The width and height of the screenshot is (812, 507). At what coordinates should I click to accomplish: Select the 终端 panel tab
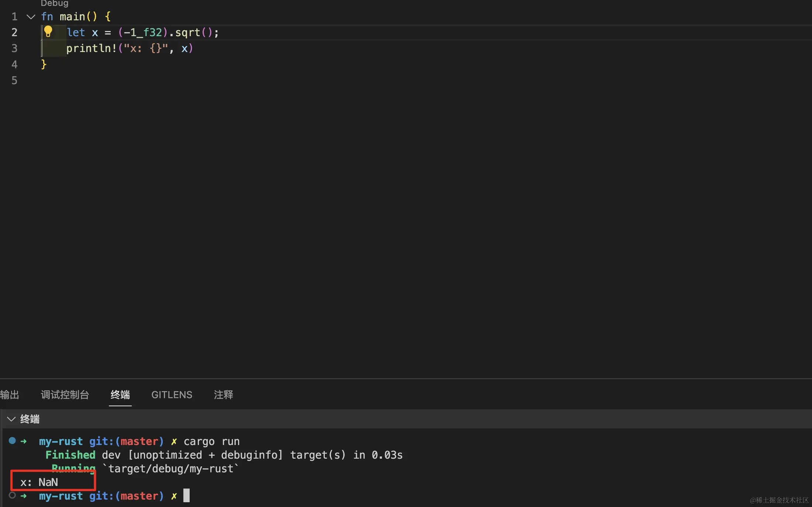coord(120,395)
